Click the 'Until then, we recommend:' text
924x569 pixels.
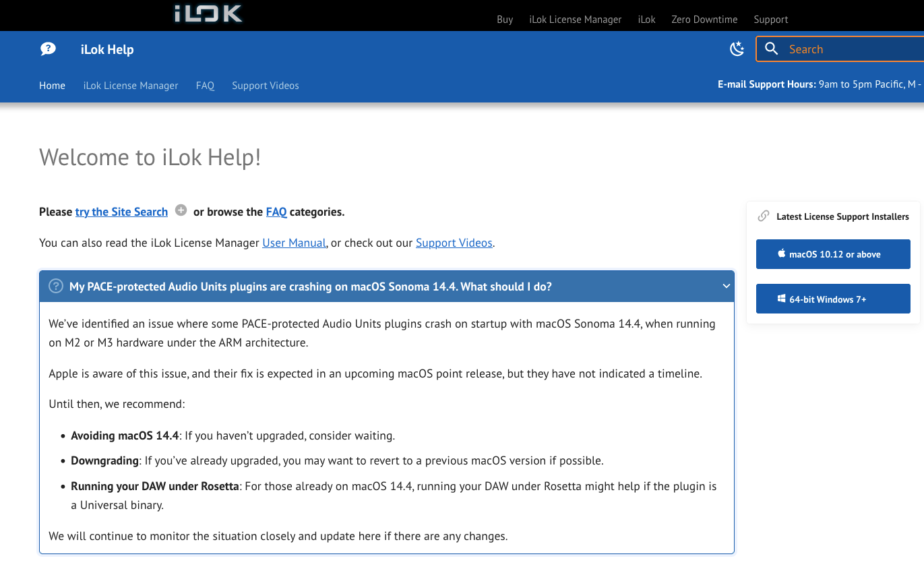tap(117, 405)
